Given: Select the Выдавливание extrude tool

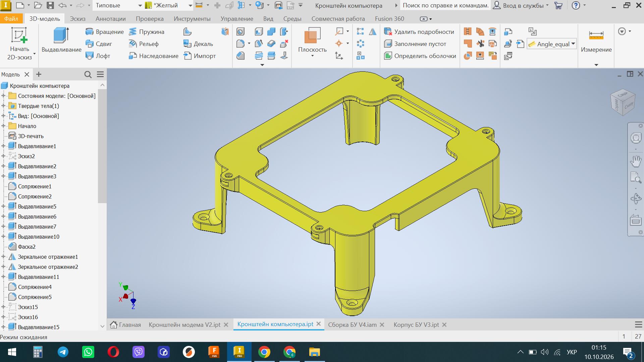Looking at the screenshot, I should 61,41.
